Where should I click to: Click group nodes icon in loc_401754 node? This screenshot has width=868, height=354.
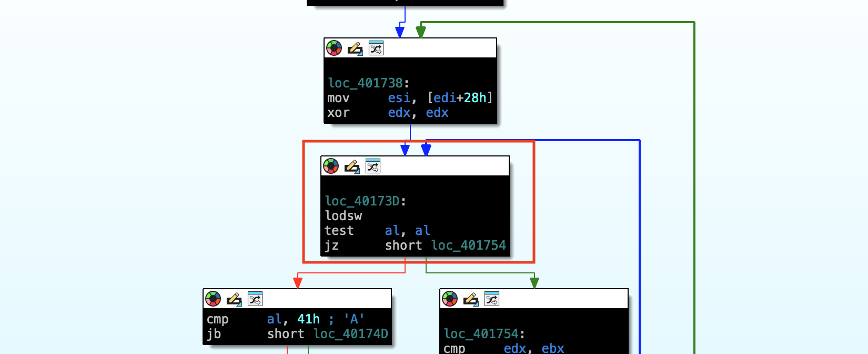492,299
